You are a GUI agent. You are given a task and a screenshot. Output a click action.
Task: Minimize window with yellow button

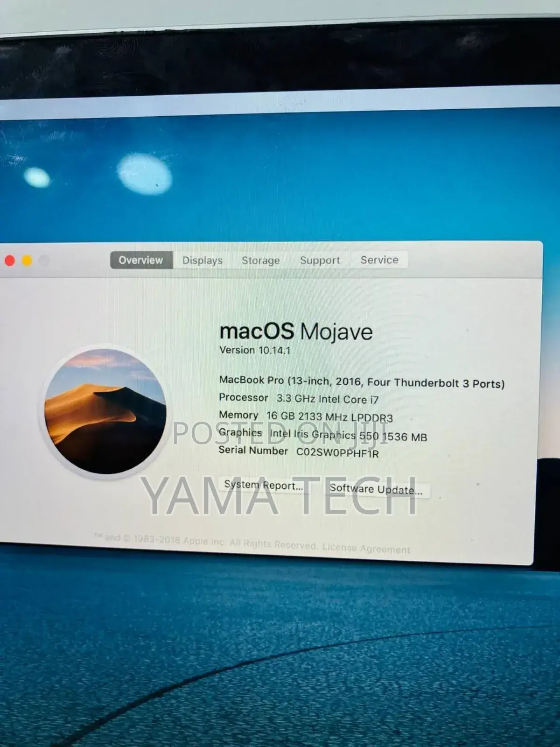click(x=27, y=261)
